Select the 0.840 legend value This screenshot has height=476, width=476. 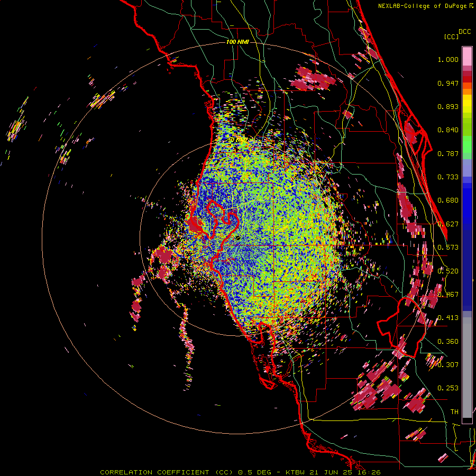pos(448,130)
